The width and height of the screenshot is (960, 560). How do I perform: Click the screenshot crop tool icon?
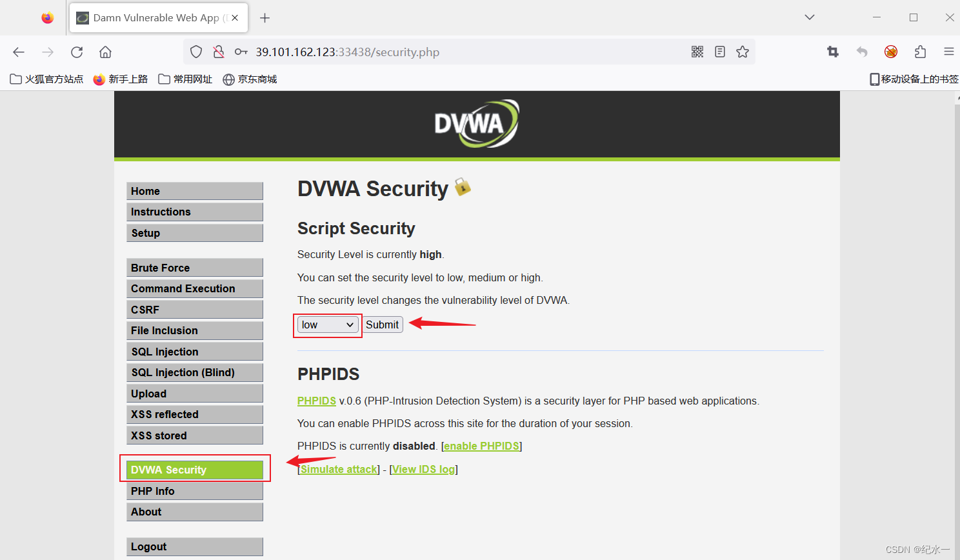833,52
